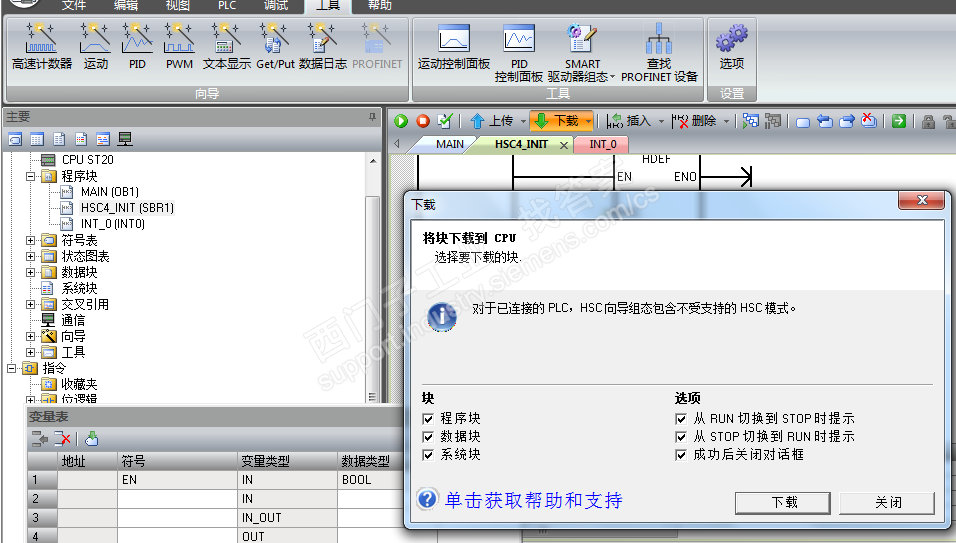Open the PID control panel (PID 控制面板)
This screenshot has height=543, width=956.
(519, 53)
